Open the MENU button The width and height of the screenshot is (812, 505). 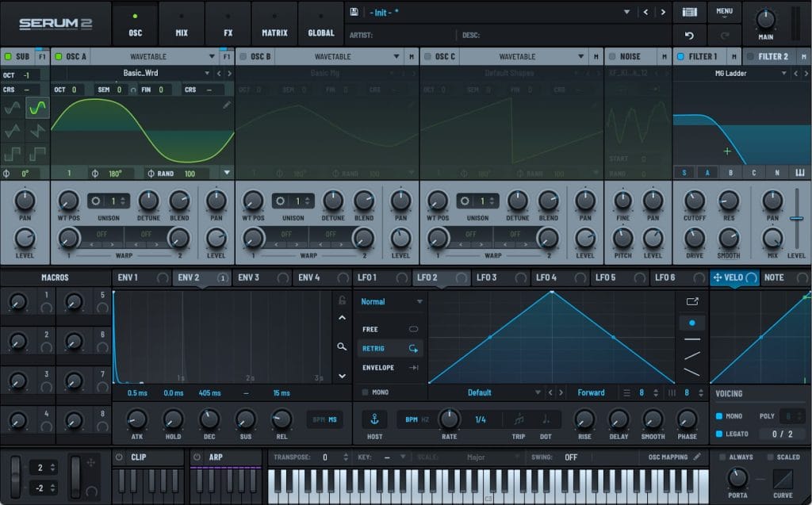point(724,12)
